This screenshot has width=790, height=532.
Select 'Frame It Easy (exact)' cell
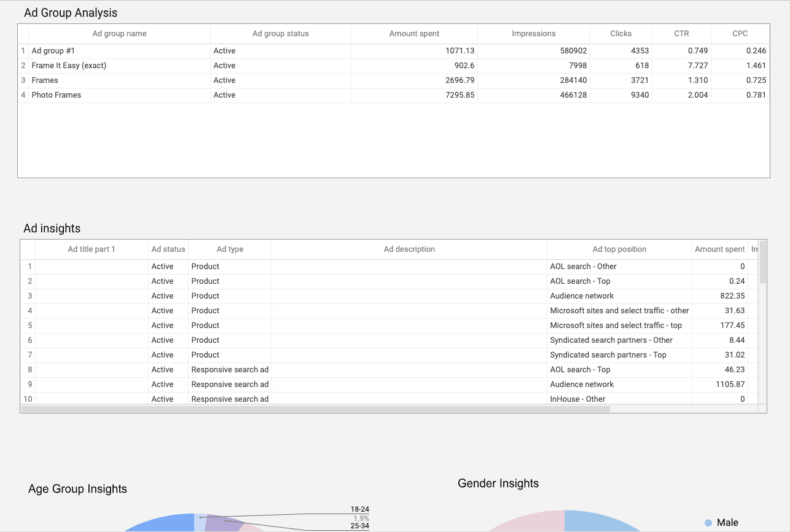(x=119, y=66)
